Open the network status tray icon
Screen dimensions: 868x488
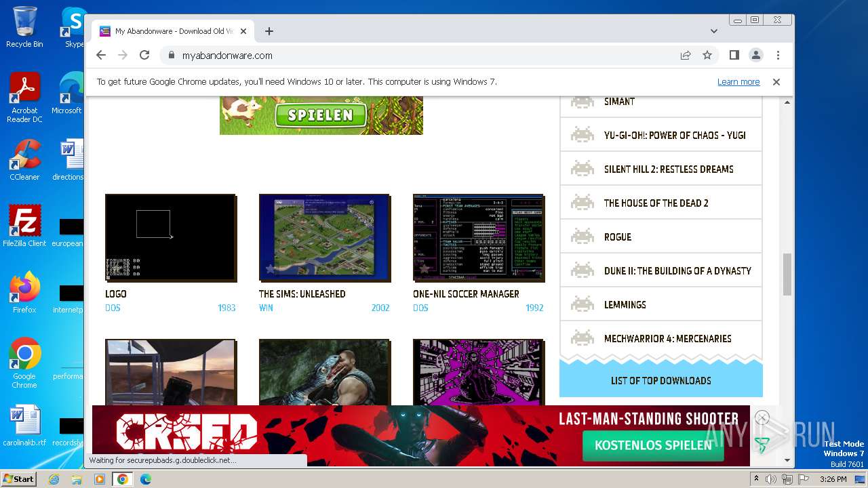[787, 479]
